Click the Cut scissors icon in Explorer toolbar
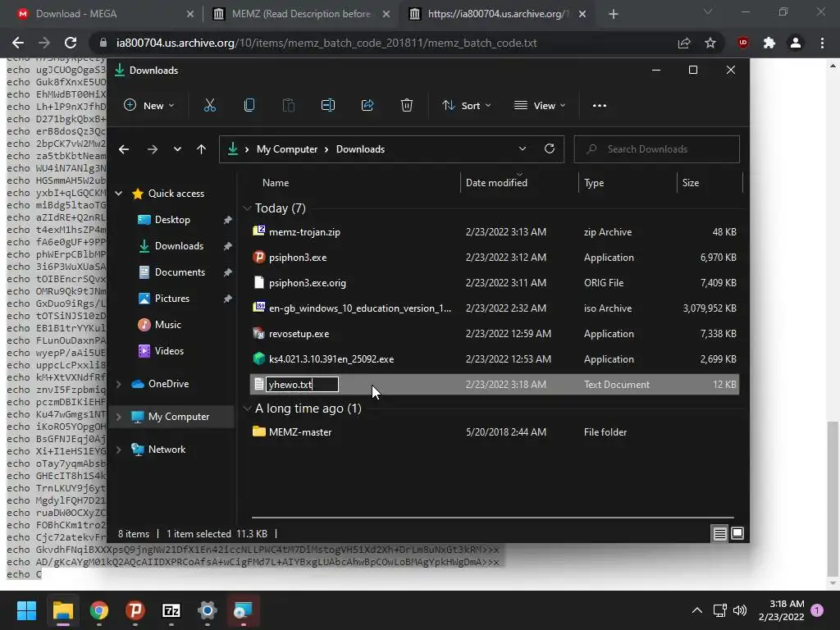This screenshot has height=630, width=840. tap(209, 106)
